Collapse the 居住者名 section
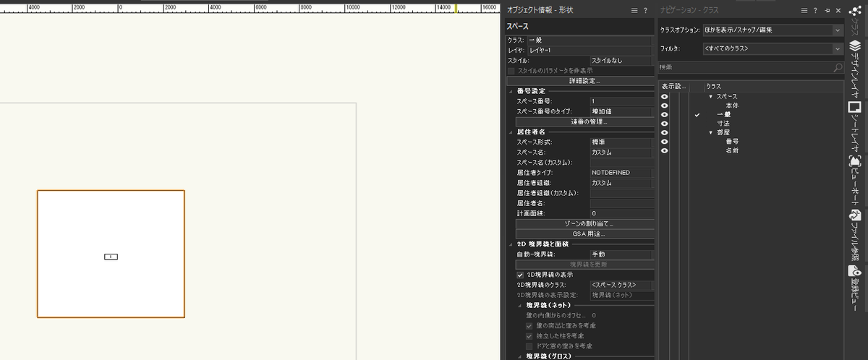The height and width of the screenshot is (360, 868). (511, 132)
